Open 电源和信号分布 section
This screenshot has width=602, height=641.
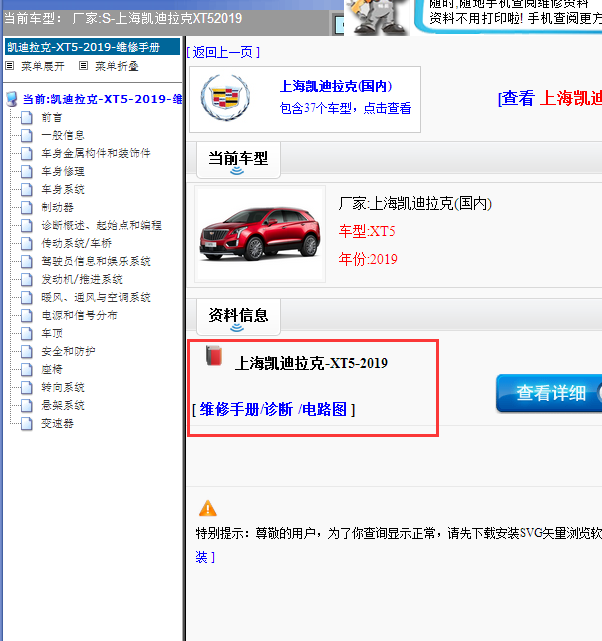pos(79,316)
